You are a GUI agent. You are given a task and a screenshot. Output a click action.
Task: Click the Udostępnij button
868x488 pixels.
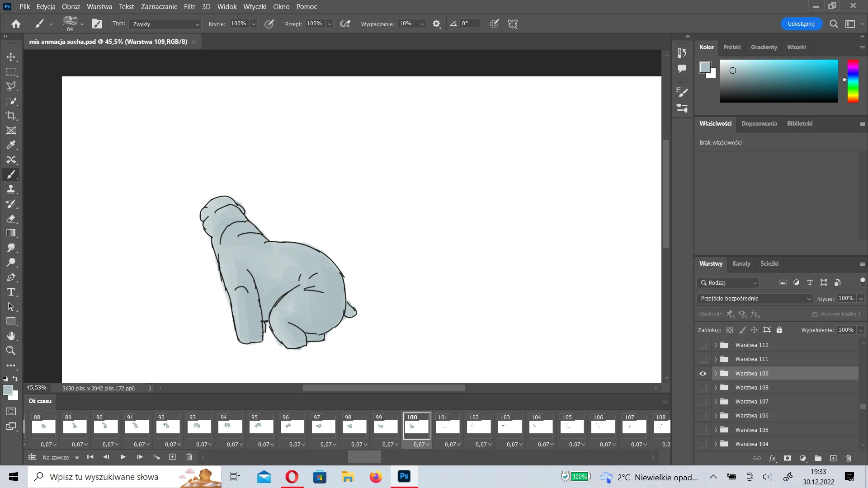[x=801, y=24]
